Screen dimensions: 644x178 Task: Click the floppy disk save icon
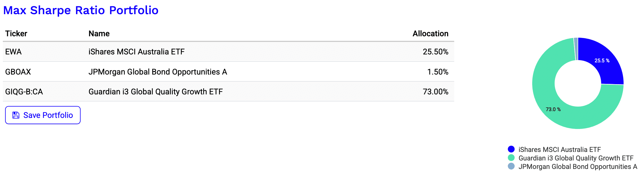(x=16, y=115)
